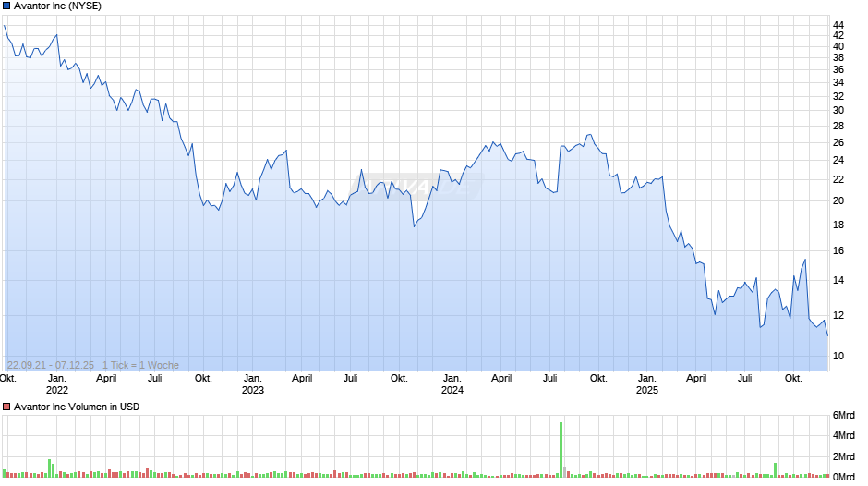
Task: Click the price axis value 26
Action: (x=838, y=142)
